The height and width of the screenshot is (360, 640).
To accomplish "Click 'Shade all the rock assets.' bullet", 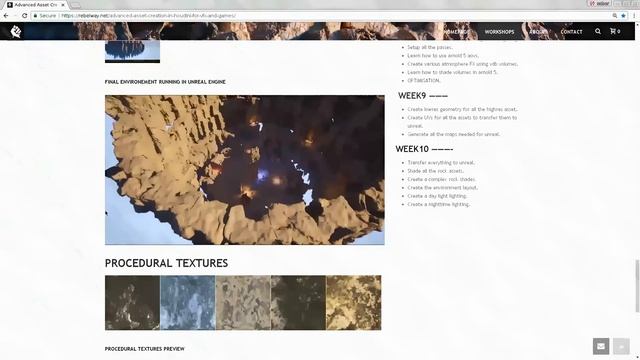I will point(435,171).
